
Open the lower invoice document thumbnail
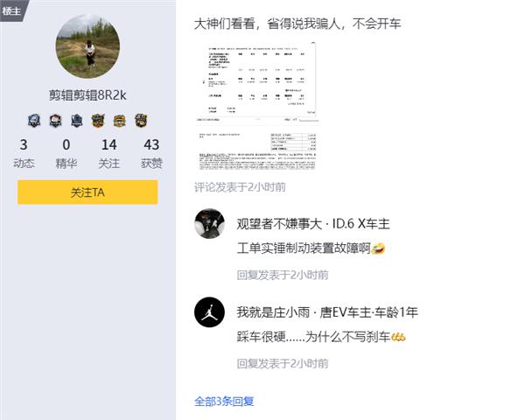257,151
